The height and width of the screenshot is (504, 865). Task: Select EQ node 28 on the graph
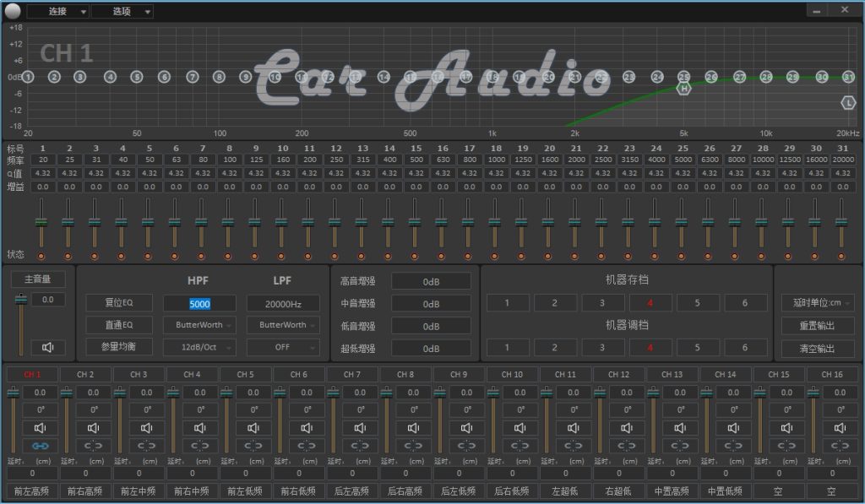pyautogui.click(x=765, y=77)
